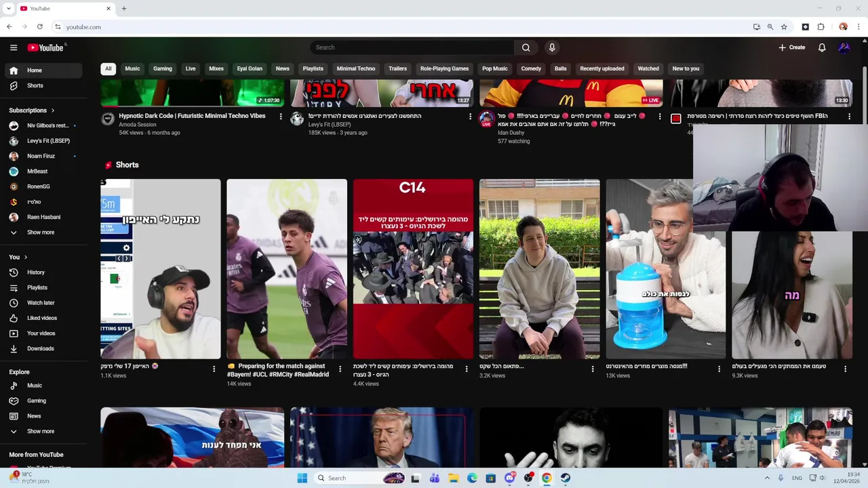Image resolution: width=868 pixels, height=488 pixels.
Task: Open the RonenGG subscription channel
Action: click(x=43, y=186)
